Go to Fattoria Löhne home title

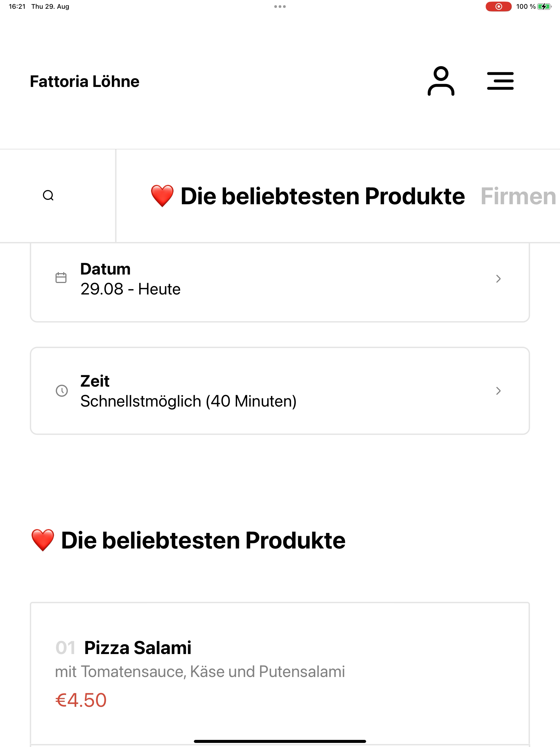84,81
